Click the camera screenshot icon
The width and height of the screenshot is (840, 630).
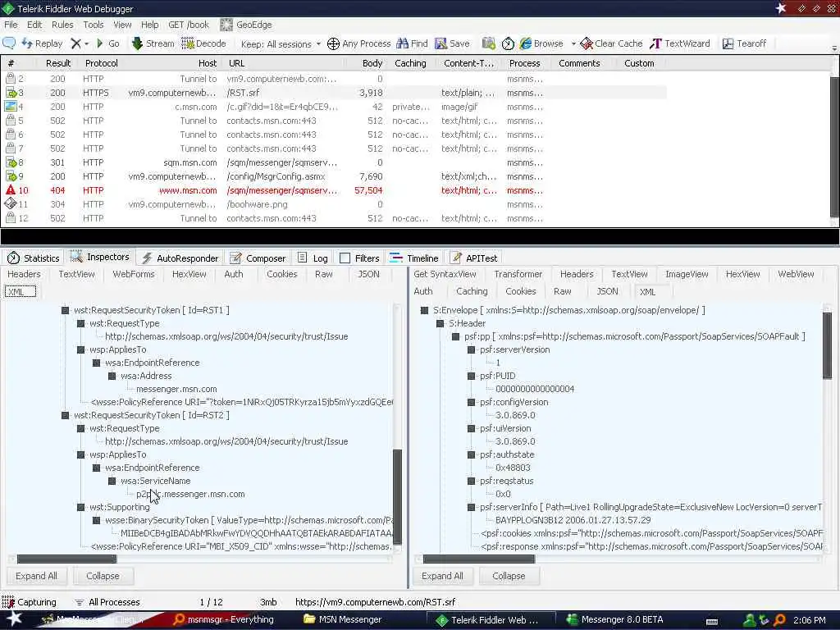(x=488, y=43)
